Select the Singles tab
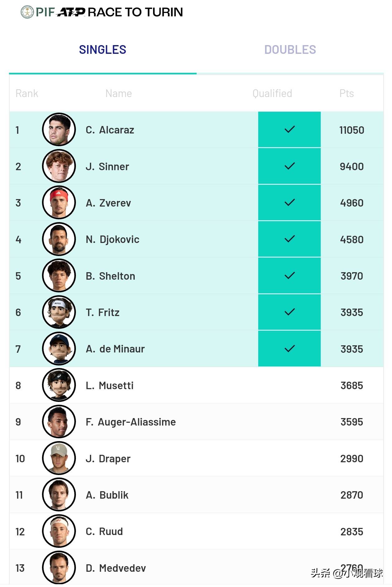 tap(103, 50)
